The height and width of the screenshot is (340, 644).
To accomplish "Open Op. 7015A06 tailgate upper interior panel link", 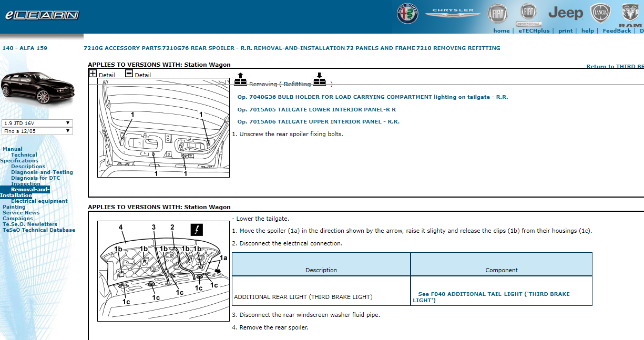I will (x=318, y=122).
